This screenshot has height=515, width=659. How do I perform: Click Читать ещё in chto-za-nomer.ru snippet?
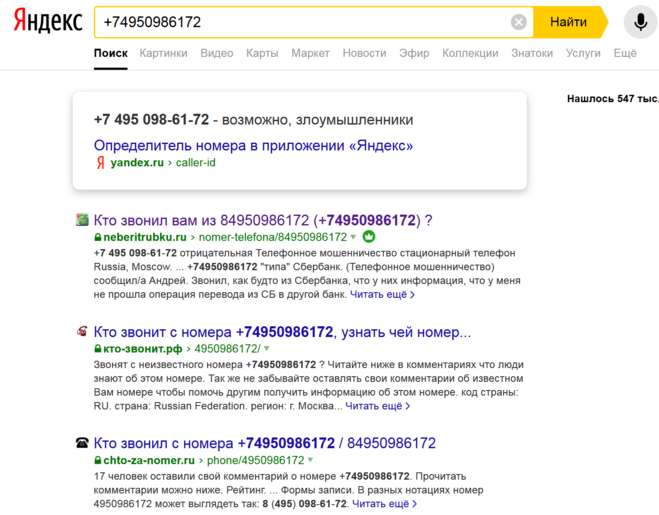click(x=384, y=504)
